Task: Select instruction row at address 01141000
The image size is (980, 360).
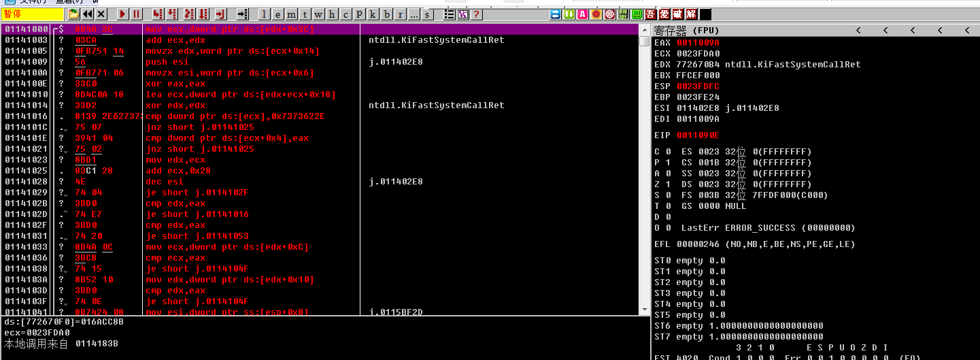Action: click(320, 29)
